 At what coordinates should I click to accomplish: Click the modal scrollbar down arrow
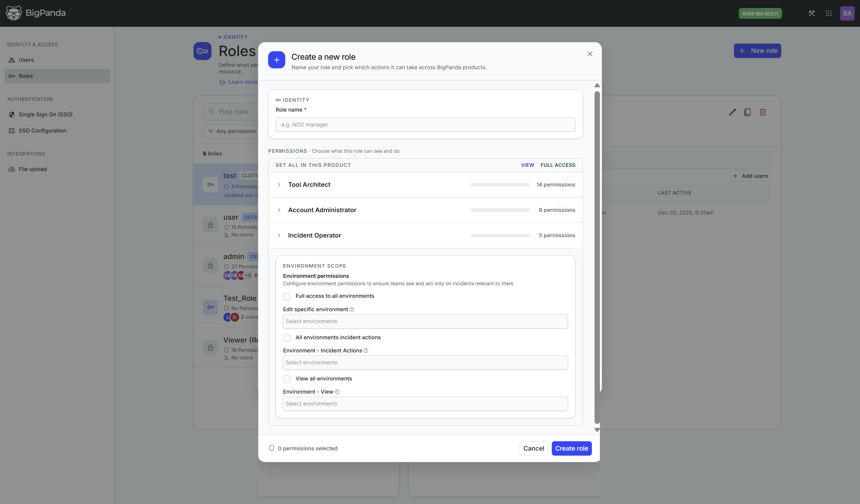(x=597, y=430)
